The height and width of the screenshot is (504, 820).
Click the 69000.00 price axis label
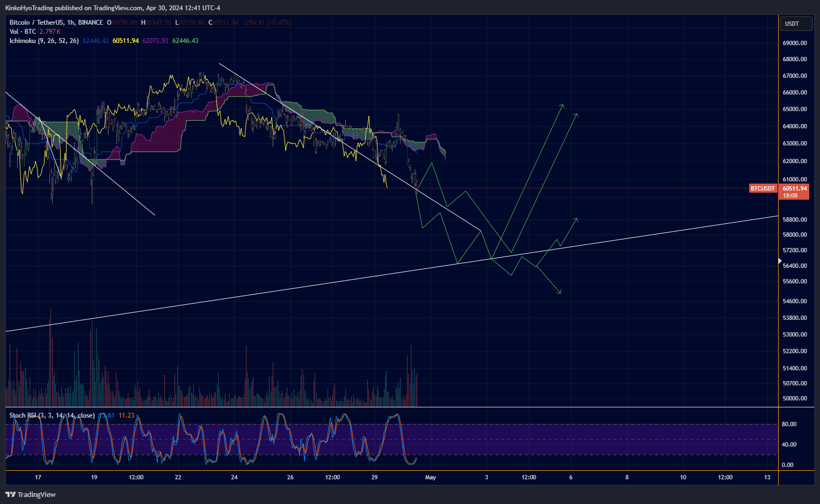point(795,43)
